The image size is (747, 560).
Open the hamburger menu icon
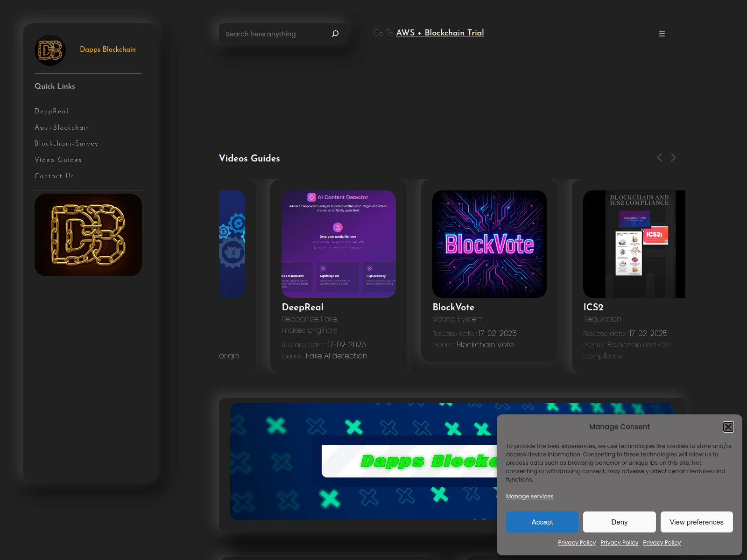tap(662, 34)
